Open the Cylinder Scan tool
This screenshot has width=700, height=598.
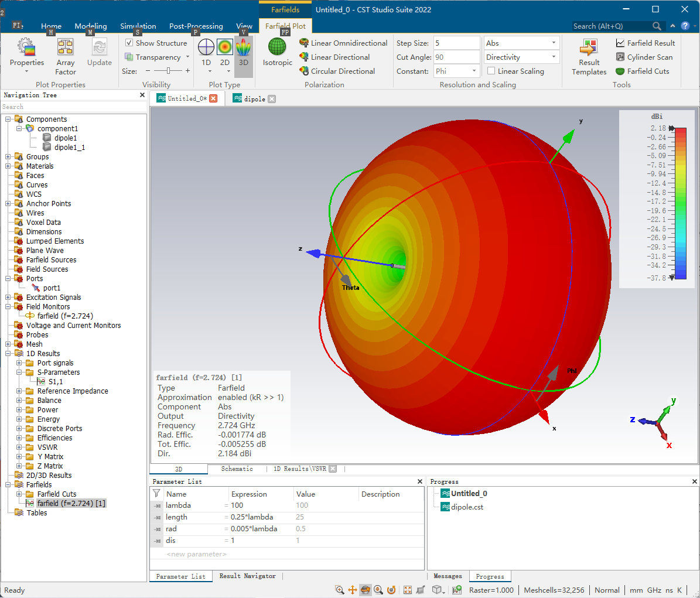coord(644,57)
